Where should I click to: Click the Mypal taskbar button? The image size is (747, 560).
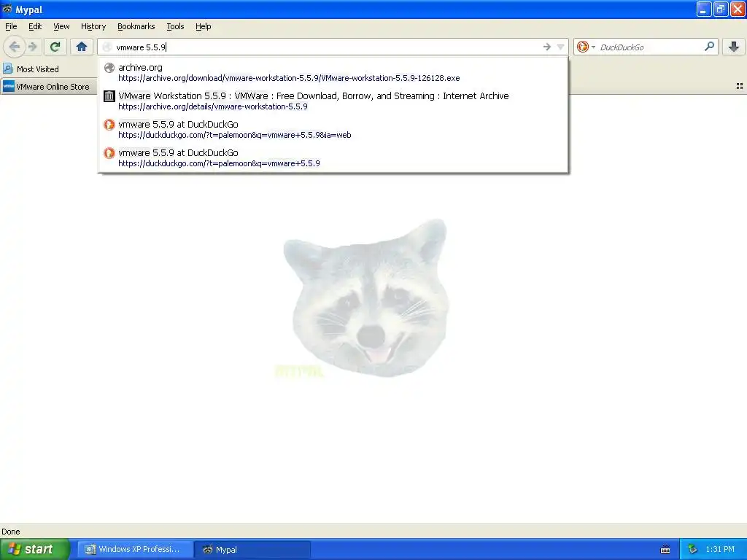[252, 550]
